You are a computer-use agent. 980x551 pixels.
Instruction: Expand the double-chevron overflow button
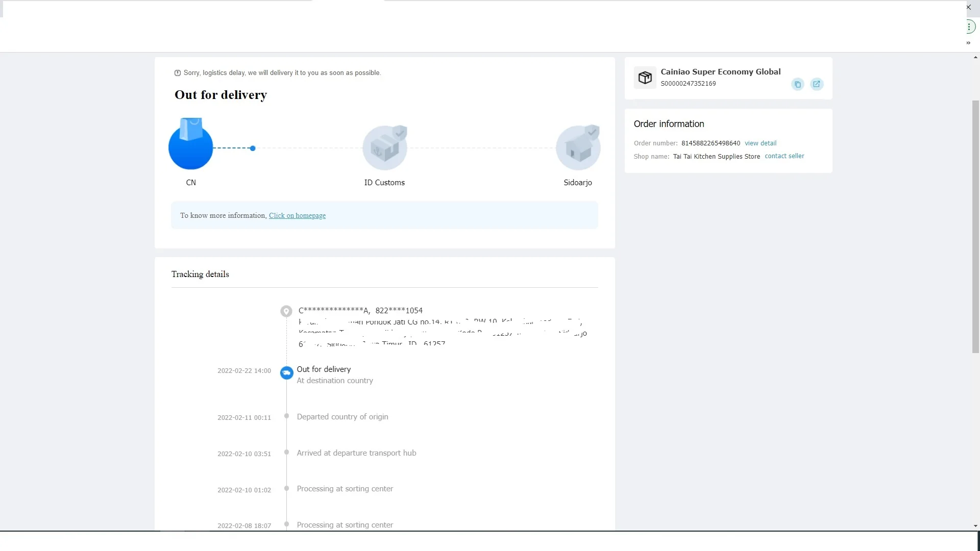968,43
